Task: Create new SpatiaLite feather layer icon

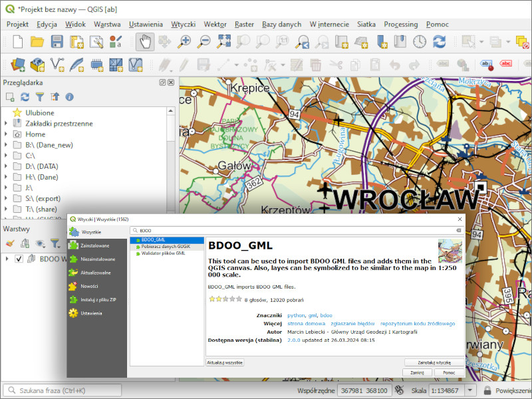Action: [76, 65]
